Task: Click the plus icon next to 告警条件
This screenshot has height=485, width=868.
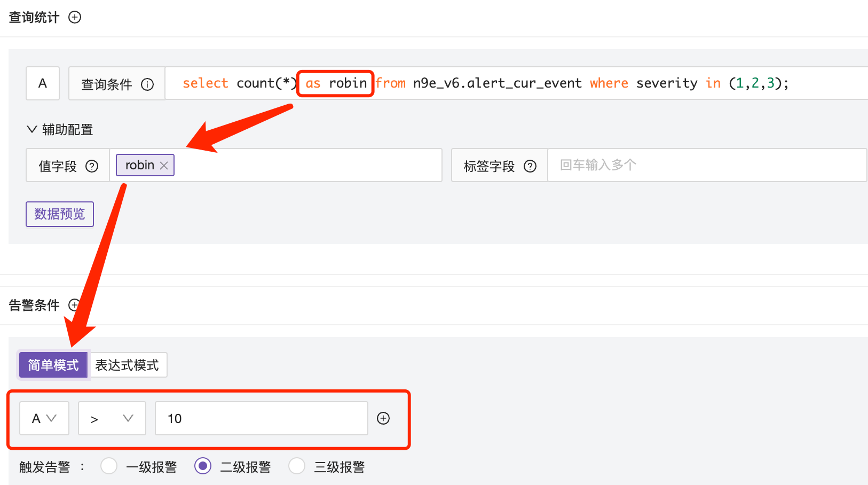Action: (x=75, y=305)
